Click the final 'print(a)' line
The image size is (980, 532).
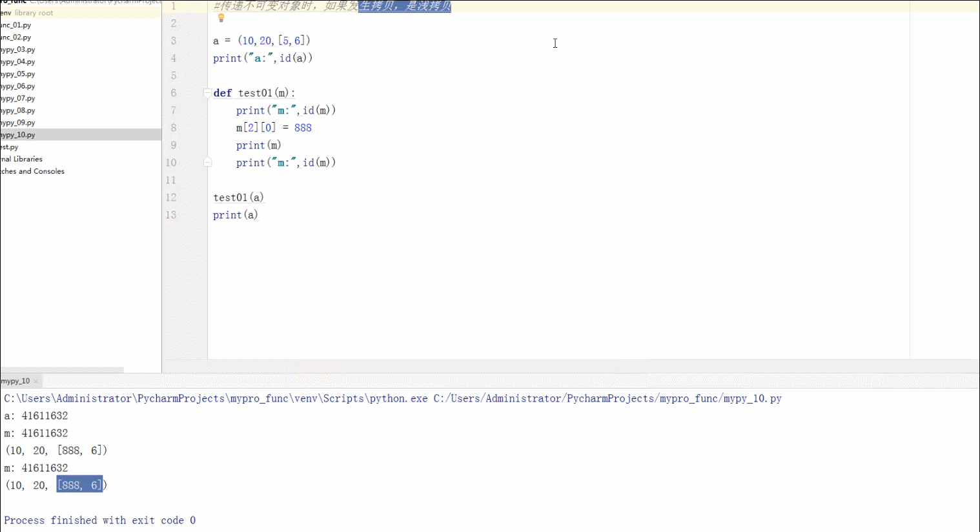click(x=236, y=215)
